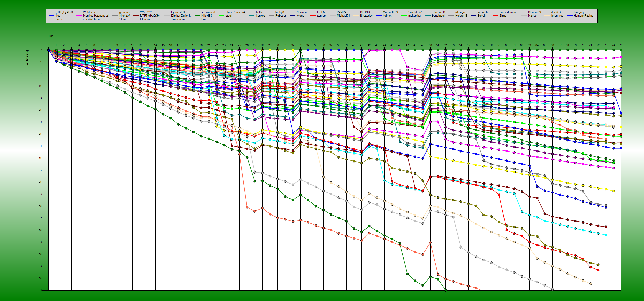The image size is (644, 301).
Task: Select girindus legend entry
Action: click(x=124, y=12)
